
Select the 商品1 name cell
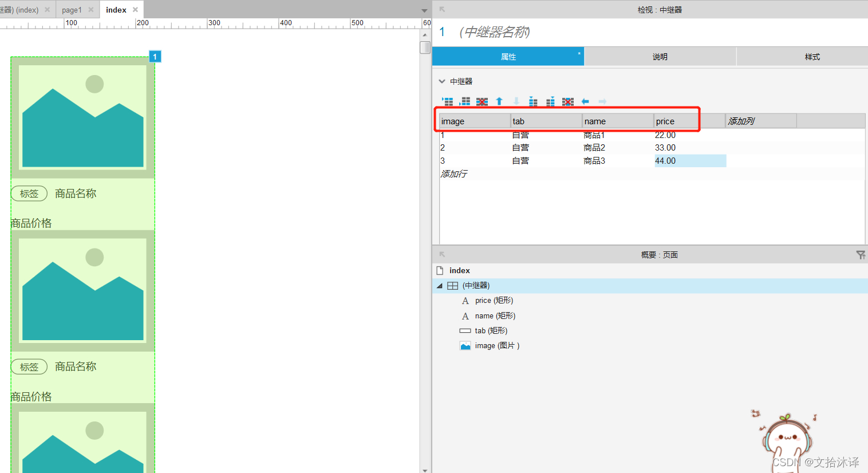coord(618,135)
